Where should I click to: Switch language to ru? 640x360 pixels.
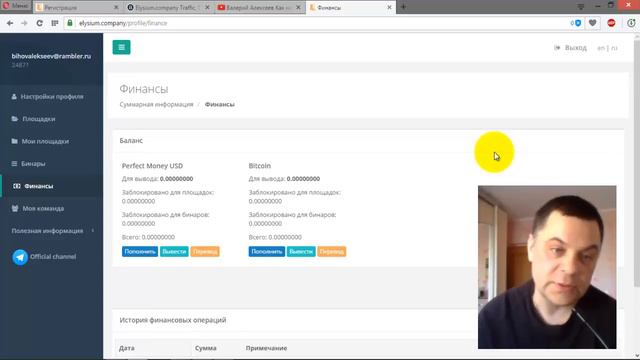pos(614,48)
